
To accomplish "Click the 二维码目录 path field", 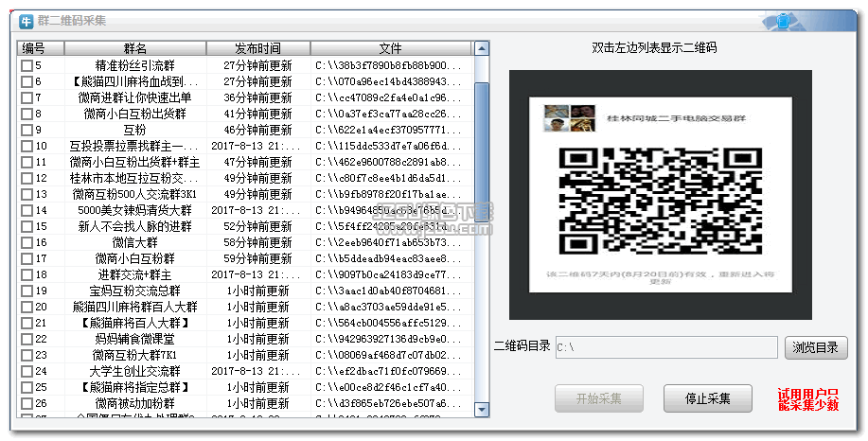I will (666, 347).
